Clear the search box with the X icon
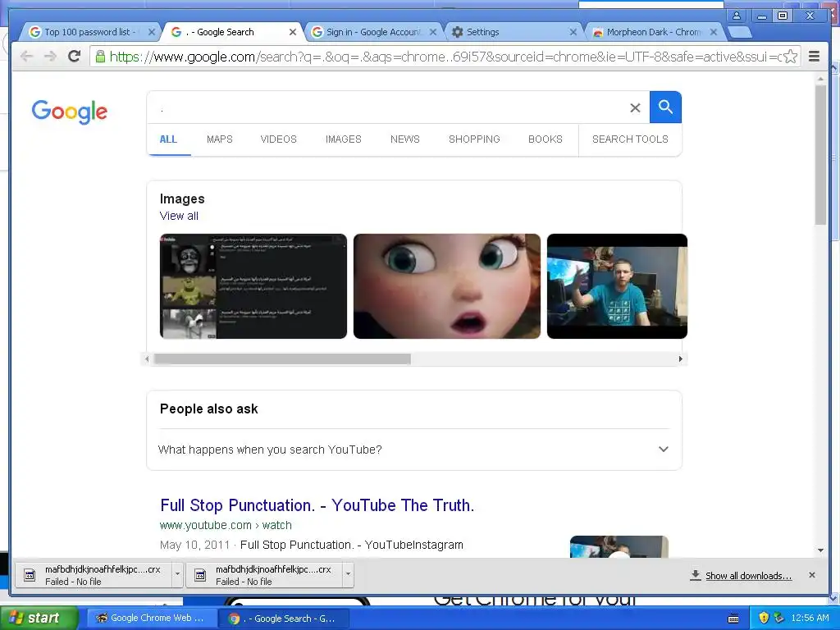840x630 pixels. pos(635,107)
